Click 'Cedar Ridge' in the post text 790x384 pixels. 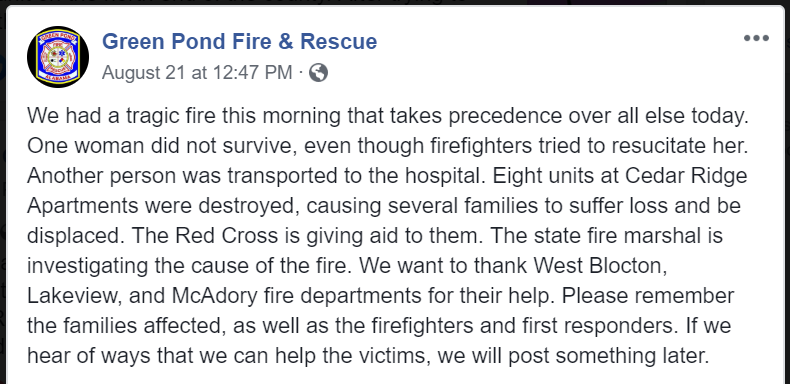pos(686,176)
